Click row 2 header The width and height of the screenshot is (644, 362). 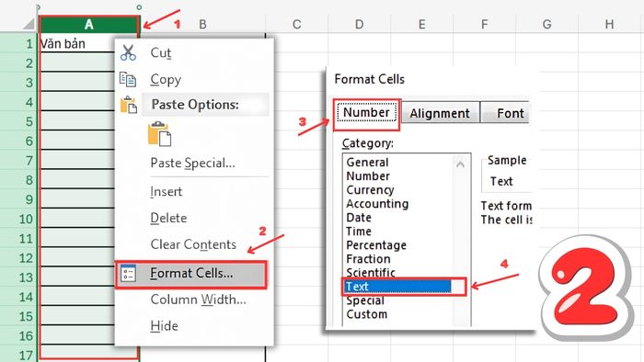tap(18, 63)
